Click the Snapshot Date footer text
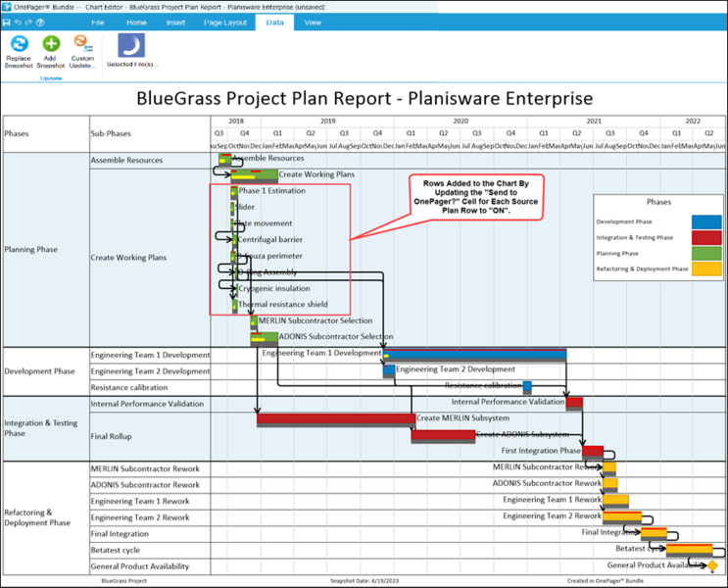This screenshot has width=728, height=588. 364,580
